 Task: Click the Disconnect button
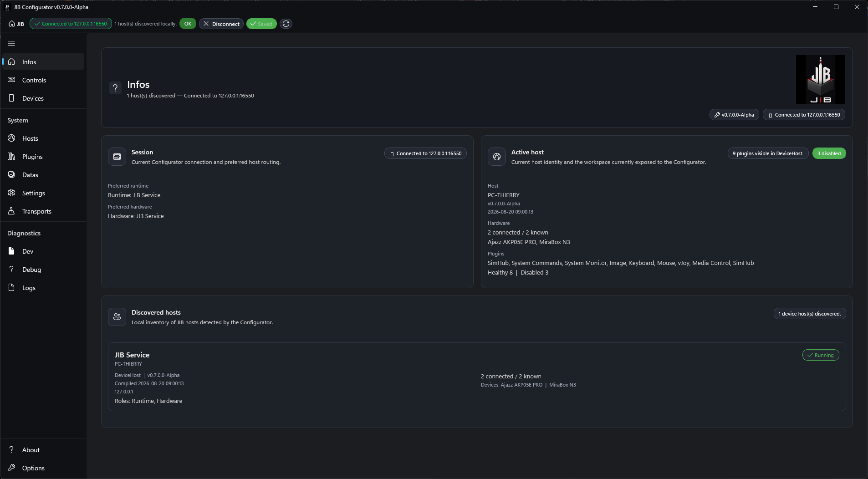pyautogui.click(x=221, y=24)
